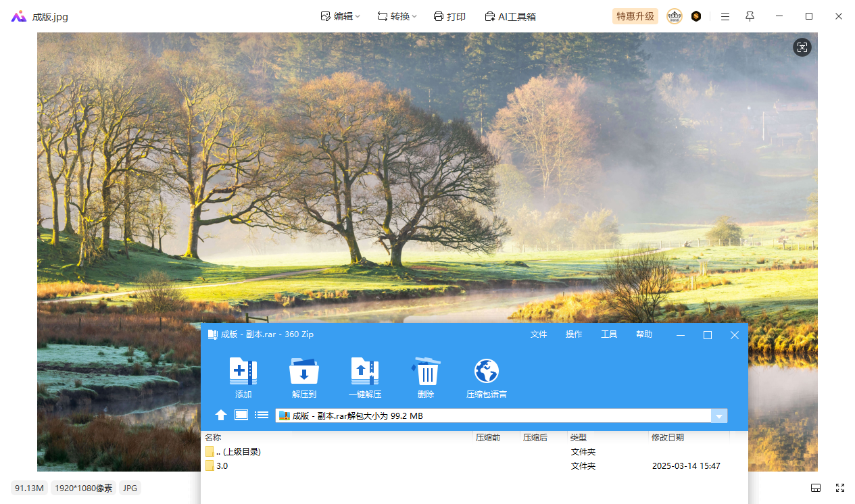Click the crown VIP avatar icon
Image resolution: width=855 pixels, height=504 pixels.
(x=674, y=16)
